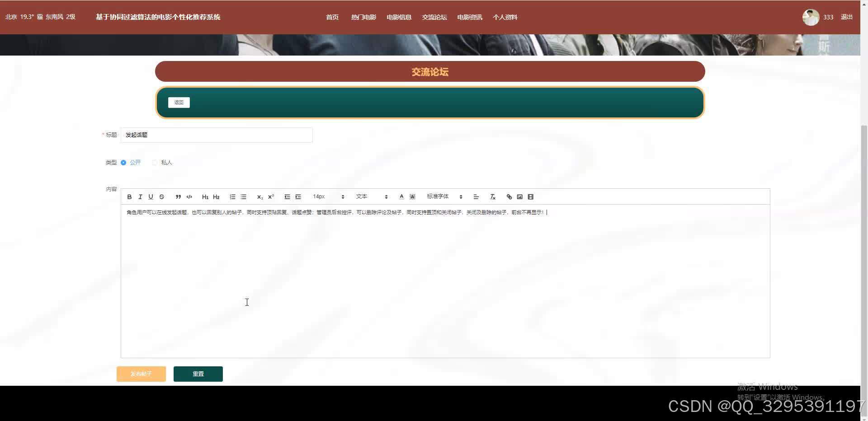The height and width of the screenshot is (421, 868).
Task: Open the 文本 heading style dropdown
Action: tap(372, 197)
